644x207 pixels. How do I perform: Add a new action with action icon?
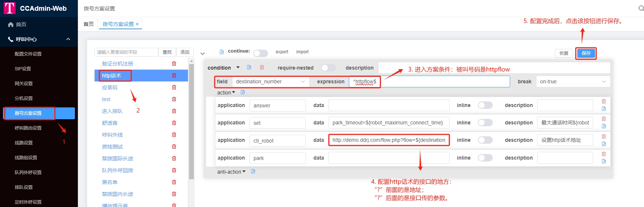click(243, 92)
